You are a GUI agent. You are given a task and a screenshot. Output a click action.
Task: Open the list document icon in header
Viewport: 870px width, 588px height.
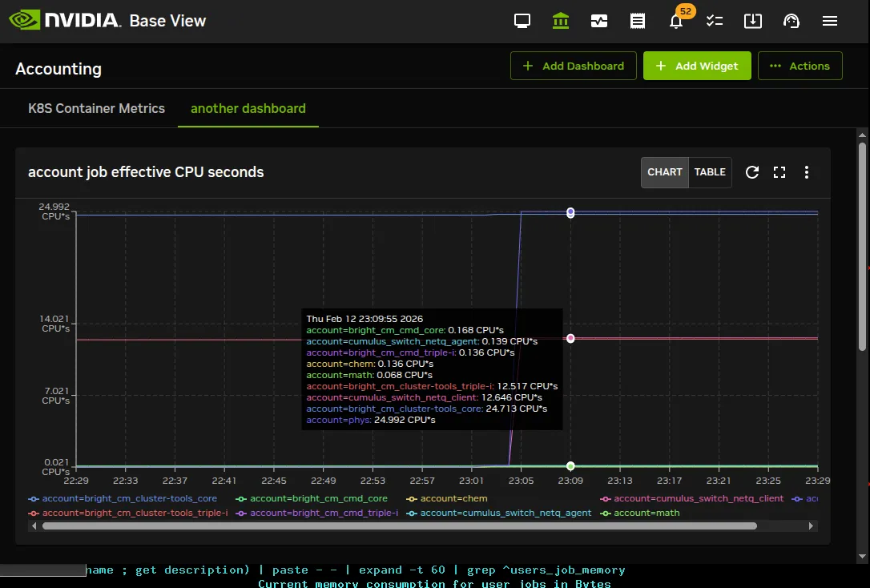[638, 21]
